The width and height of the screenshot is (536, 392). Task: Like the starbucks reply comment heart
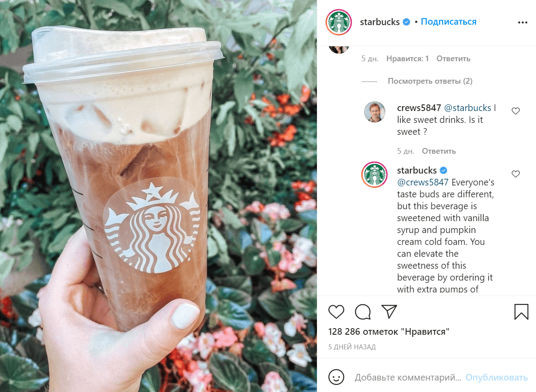(516, 174)
